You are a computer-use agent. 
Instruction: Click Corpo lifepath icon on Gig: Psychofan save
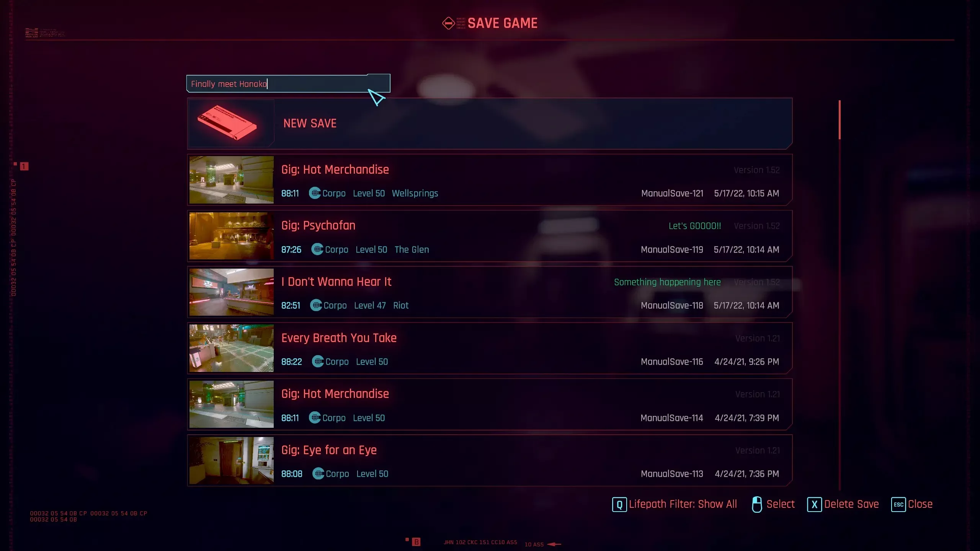(x=317, y=249)
